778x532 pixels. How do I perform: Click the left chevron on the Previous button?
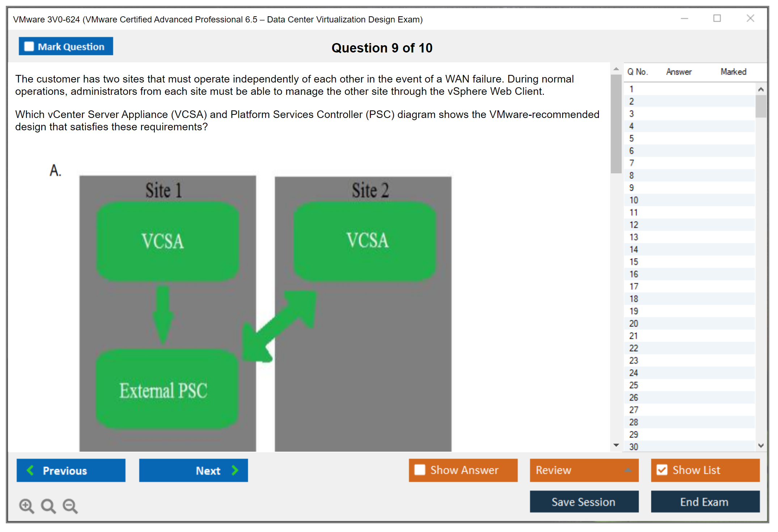point(30,470)
